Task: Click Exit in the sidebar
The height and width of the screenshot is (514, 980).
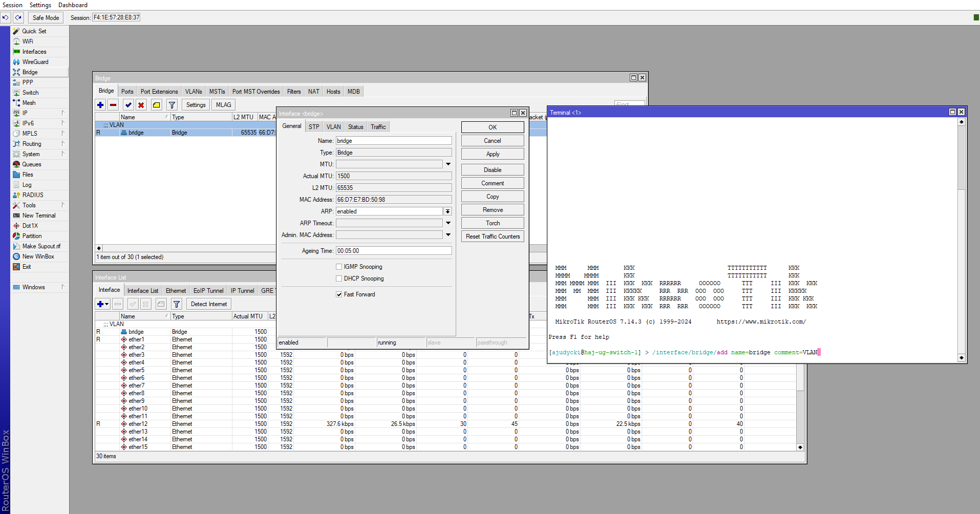Action: point(26,267)
